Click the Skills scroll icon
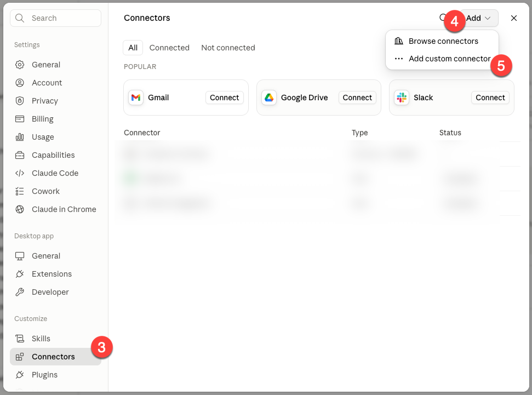Image resolution: width=532 pixels, height=395 pixels. pos(20,339)
